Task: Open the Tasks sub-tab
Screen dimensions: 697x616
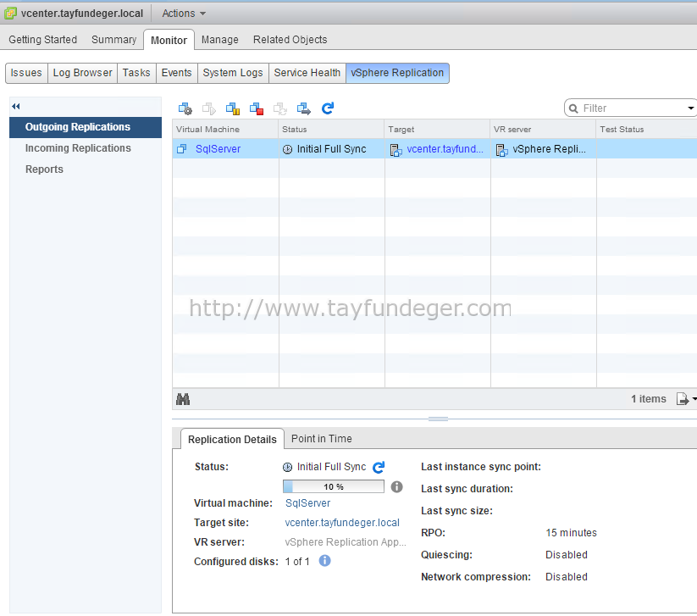Action: coord(136,73)
